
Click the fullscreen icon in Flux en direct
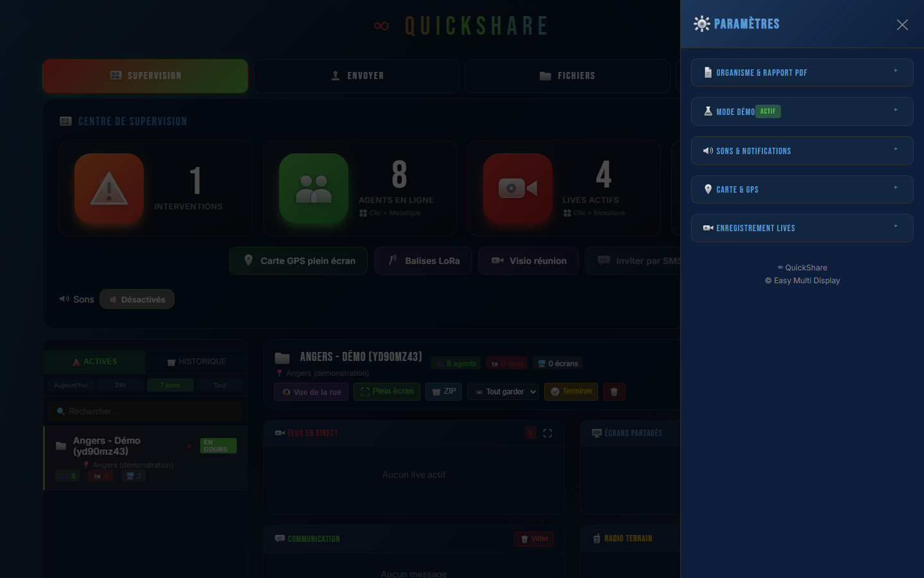pyautogui.click(x=547, y=433)
